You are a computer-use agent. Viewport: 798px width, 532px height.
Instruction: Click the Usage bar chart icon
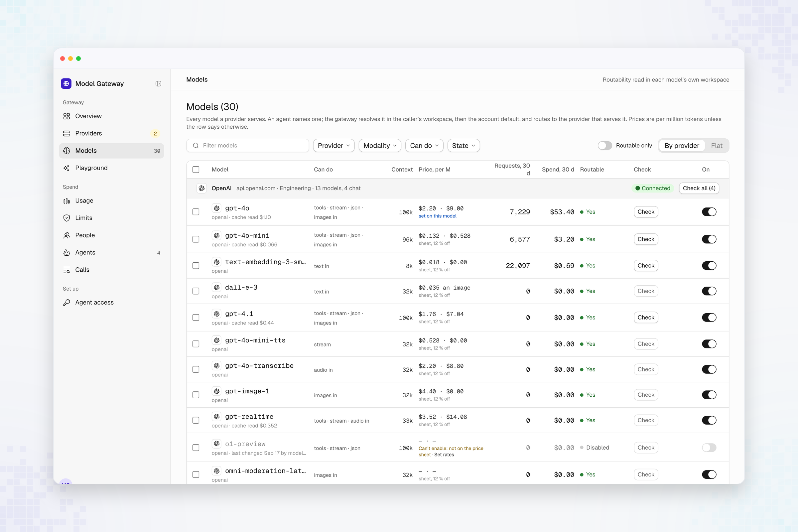tap(66, 201)
